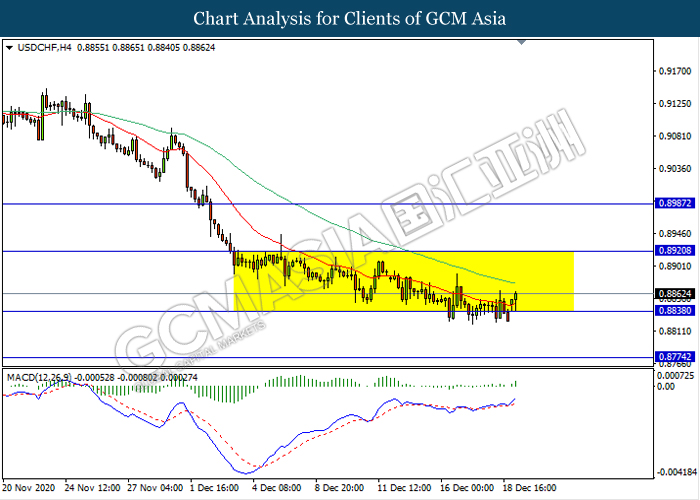Click the 20 Nov 2020 date label
The width and height of the screenshot is (700, 500).
(x=29, y=488)
